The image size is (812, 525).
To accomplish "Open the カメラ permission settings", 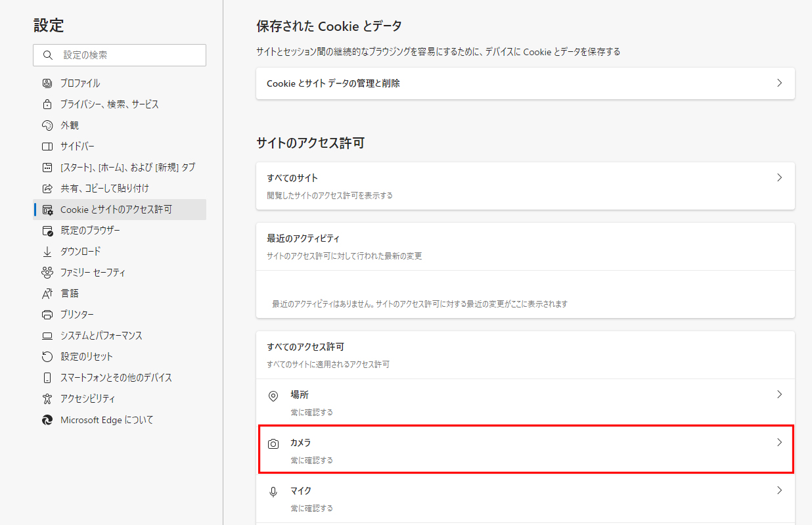I will (526, 449).
